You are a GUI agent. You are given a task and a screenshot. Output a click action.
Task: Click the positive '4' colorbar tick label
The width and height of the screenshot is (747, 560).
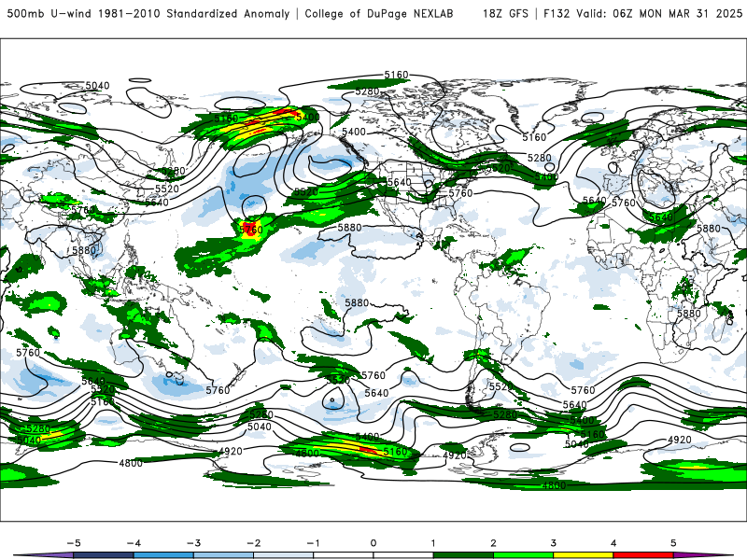[x=613, y=543]
